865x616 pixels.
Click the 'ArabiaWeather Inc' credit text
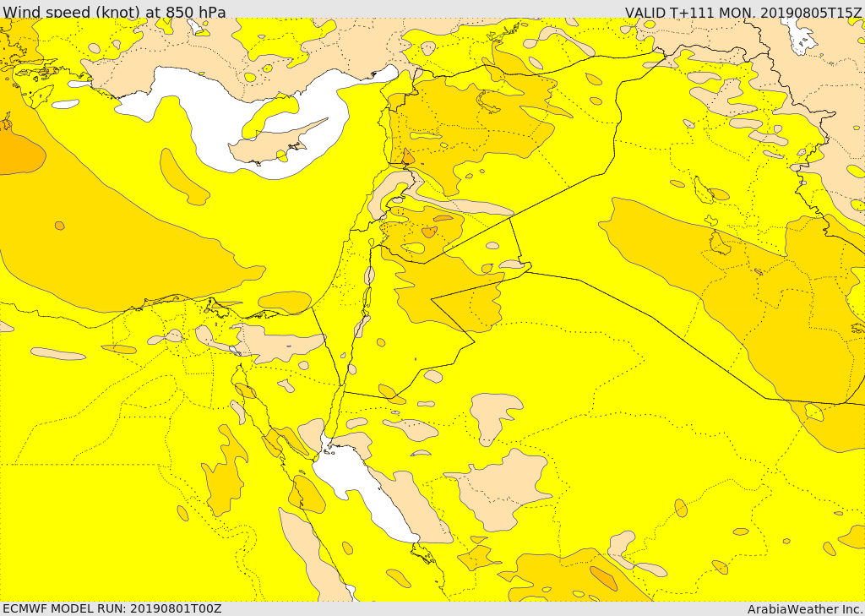pyautogui.click(x=805, y=609)
